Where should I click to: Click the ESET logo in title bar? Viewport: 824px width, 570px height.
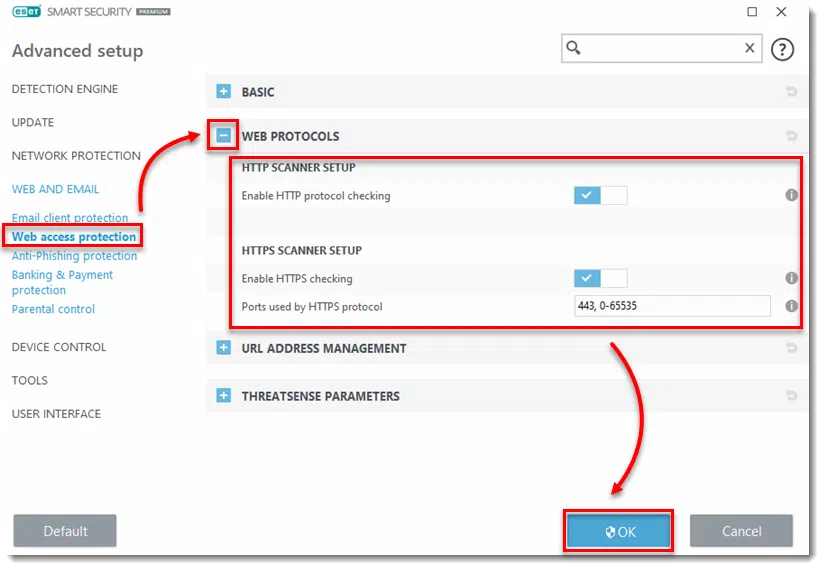[27, 12]
